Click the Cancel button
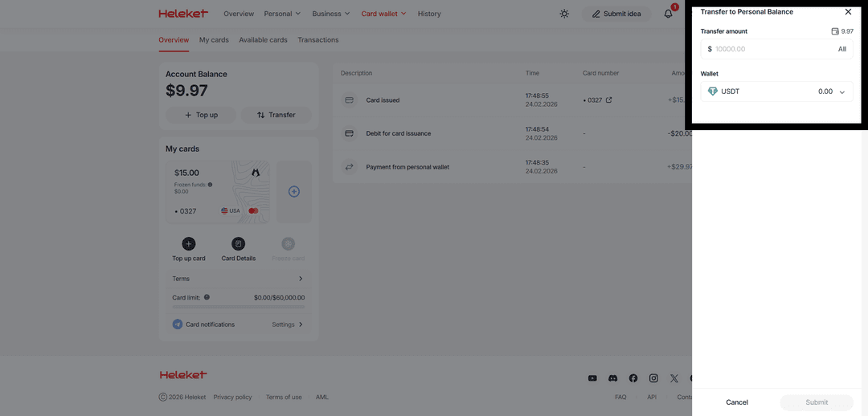This screenshot has width=868, height=416. (x=736, y=402)
